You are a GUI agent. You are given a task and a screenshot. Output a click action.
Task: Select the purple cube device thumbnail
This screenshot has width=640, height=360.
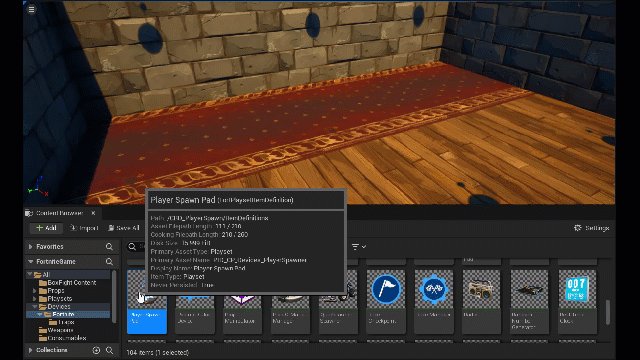pos(242,301)
